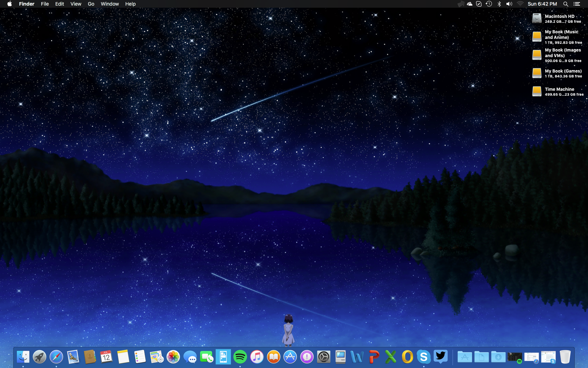588x368 pixels.
Task: Open Downloads folder stack in Dock
Action: point(498,357)
